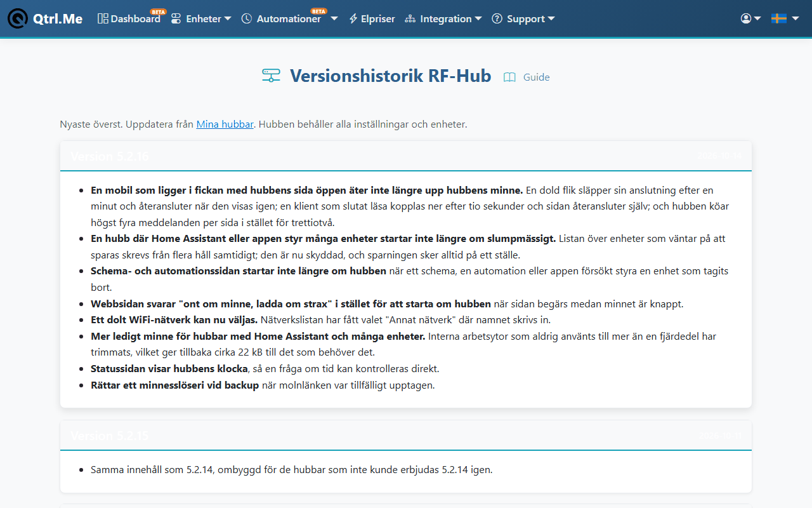Click the Version 5.2.16 card header

click(x=406, y=156)
